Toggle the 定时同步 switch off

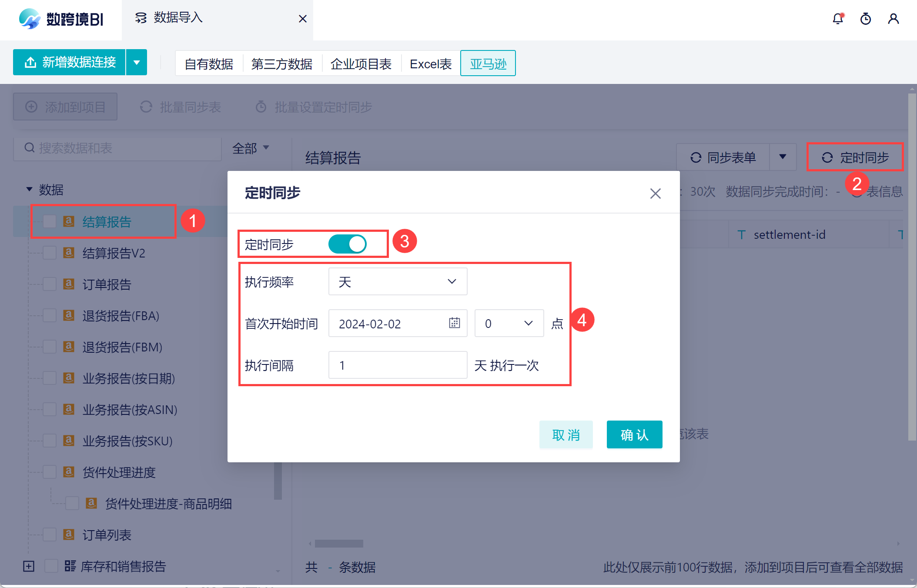coord(347,244)
